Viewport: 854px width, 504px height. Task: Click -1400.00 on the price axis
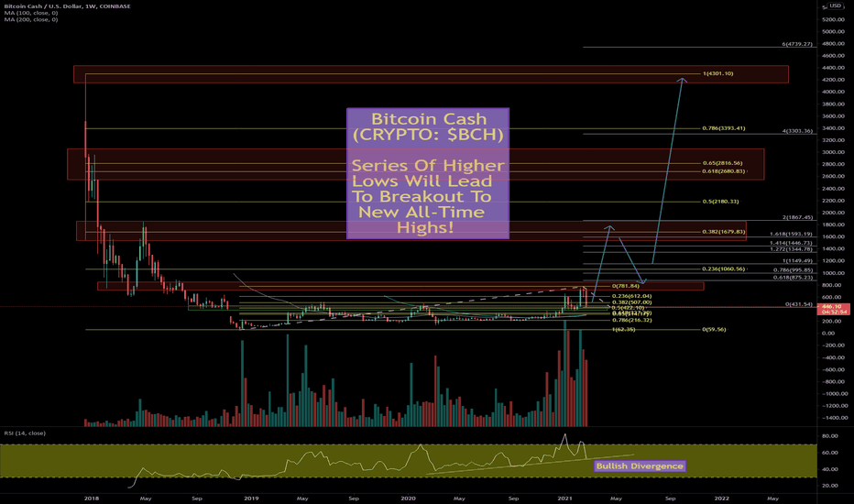tap(833, 417)
